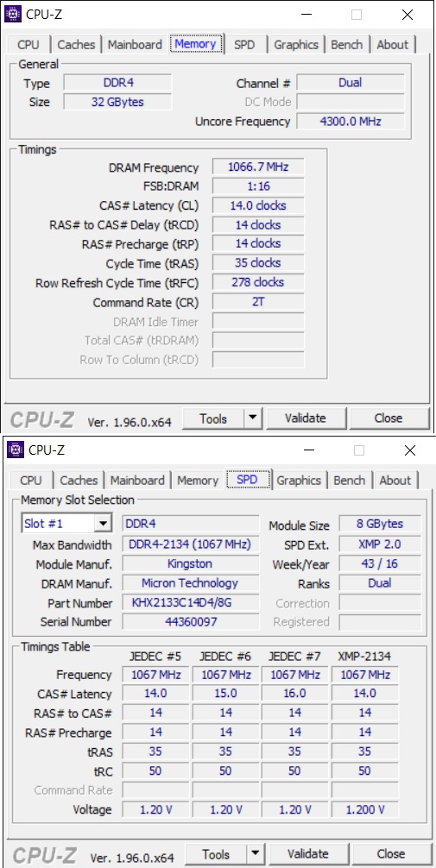Select the 278 clocks tRFC value
This screenshot has height=868, width=436.
pyautogui.click(x=258, y=282)
